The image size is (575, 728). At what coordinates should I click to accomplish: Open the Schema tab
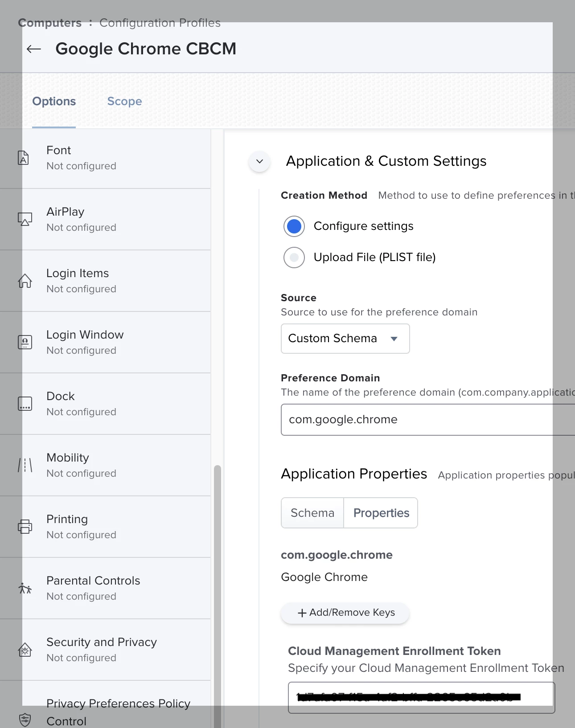coord(312,513)
